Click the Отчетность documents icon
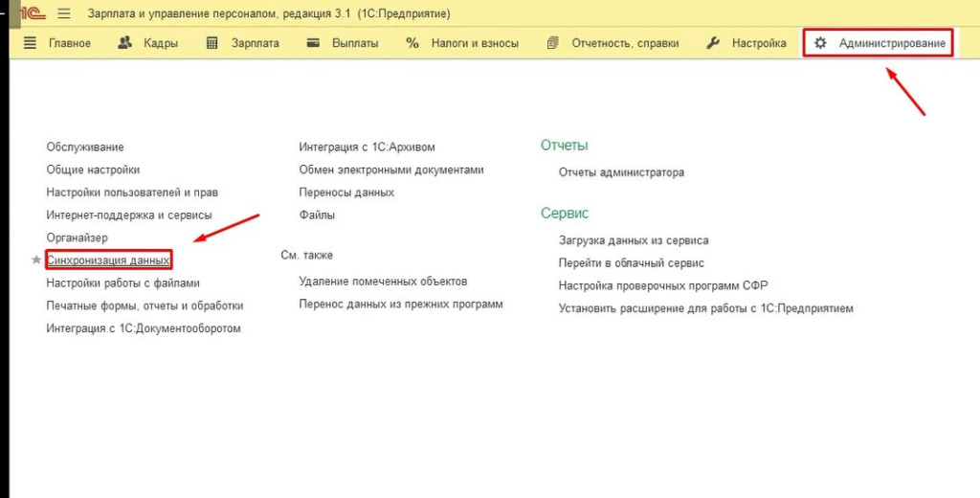 (552, 43)
